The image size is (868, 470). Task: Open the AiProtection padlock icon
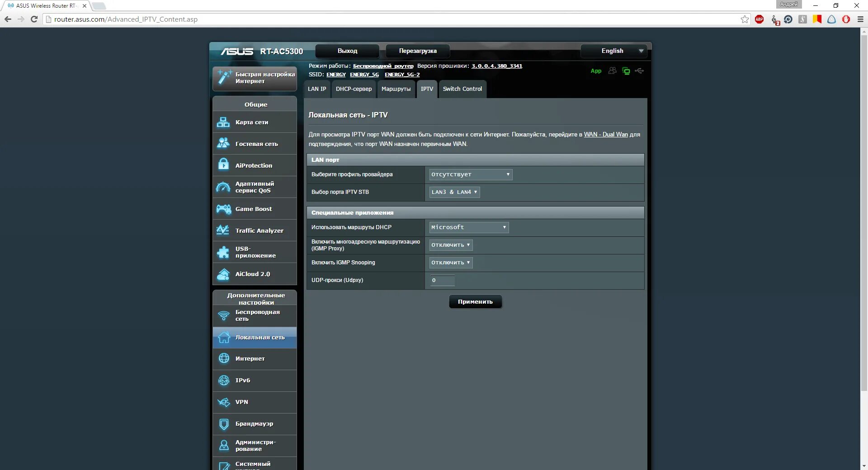pyautogui.click(x=223, y=164)
